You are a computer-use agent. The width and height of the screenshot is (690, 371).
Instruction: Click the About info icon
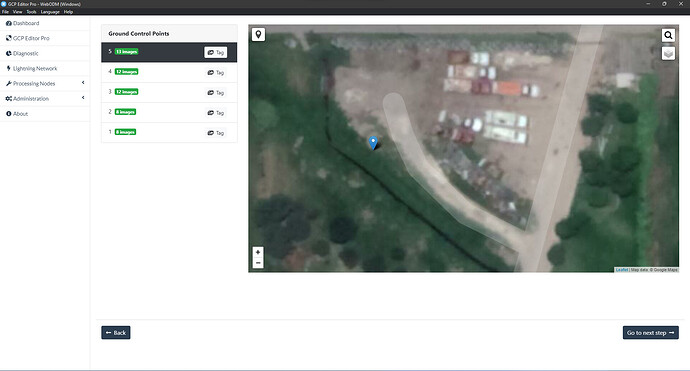8,114
